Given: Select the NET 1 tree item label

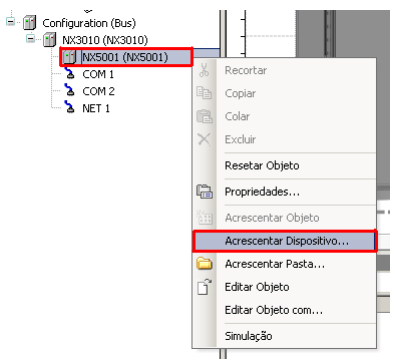Looking at the screenshot, I should pyautogui.click(x=96, y=108).
